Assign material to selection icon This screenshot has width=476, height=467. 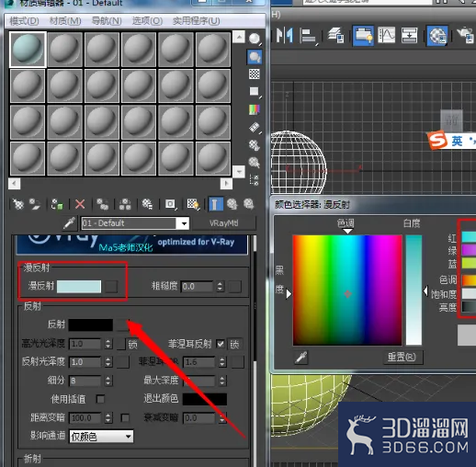pyautogui.click(x=57, y=204)
